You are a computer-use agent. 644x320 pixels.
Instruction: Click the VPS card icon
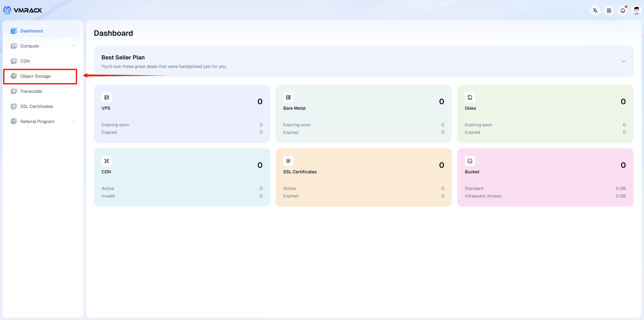point(107,97)
